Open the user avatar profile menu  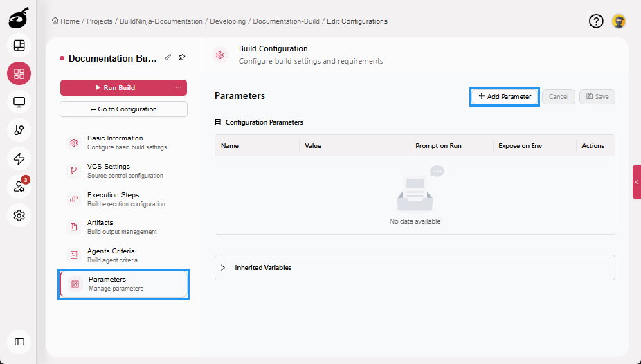point(619,21)
